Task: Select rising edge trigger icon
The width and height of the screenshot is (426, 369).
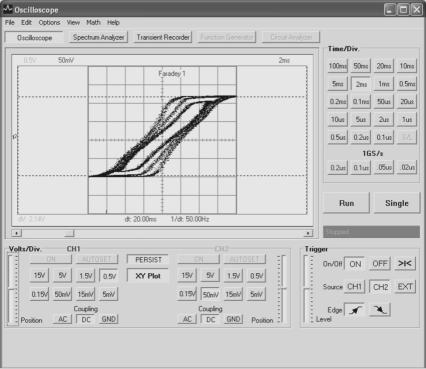Action: coord(355,310)
